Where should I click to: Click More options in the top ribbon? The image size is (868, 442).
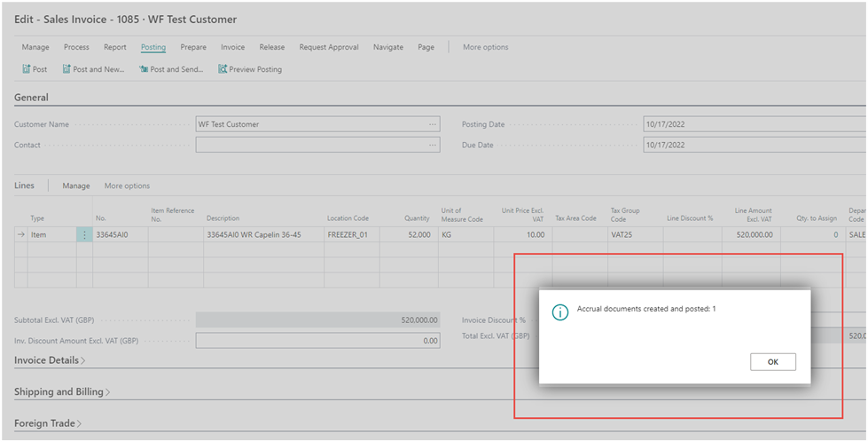[x=485, y=47]
